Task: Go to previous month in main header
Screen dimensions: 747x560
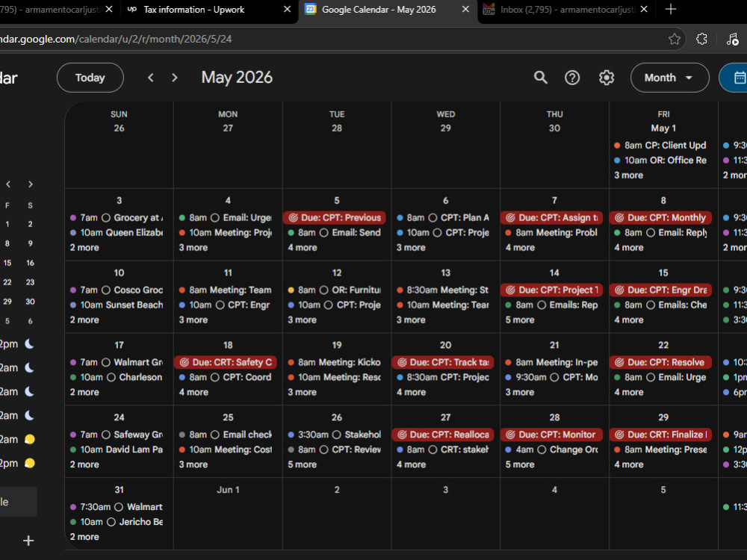Action: click(151, 78)
